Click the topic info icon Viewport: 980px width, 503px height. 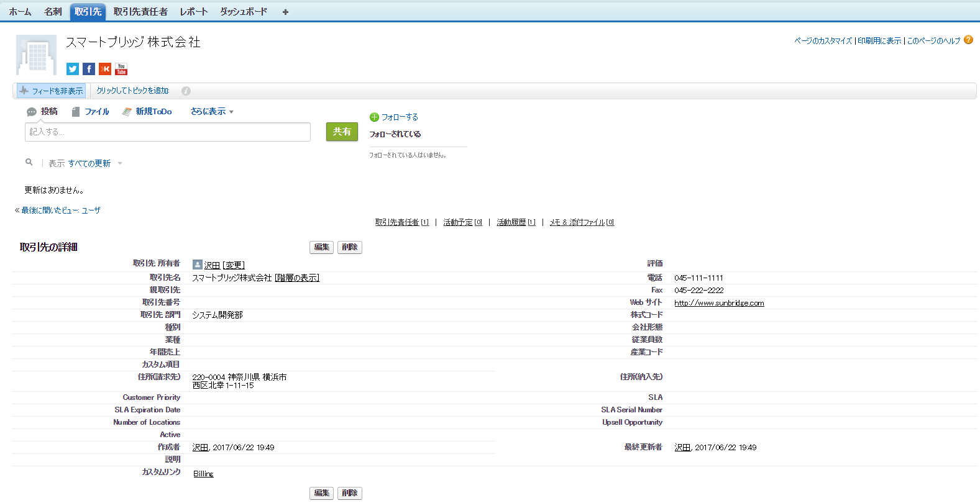[186, 91]
